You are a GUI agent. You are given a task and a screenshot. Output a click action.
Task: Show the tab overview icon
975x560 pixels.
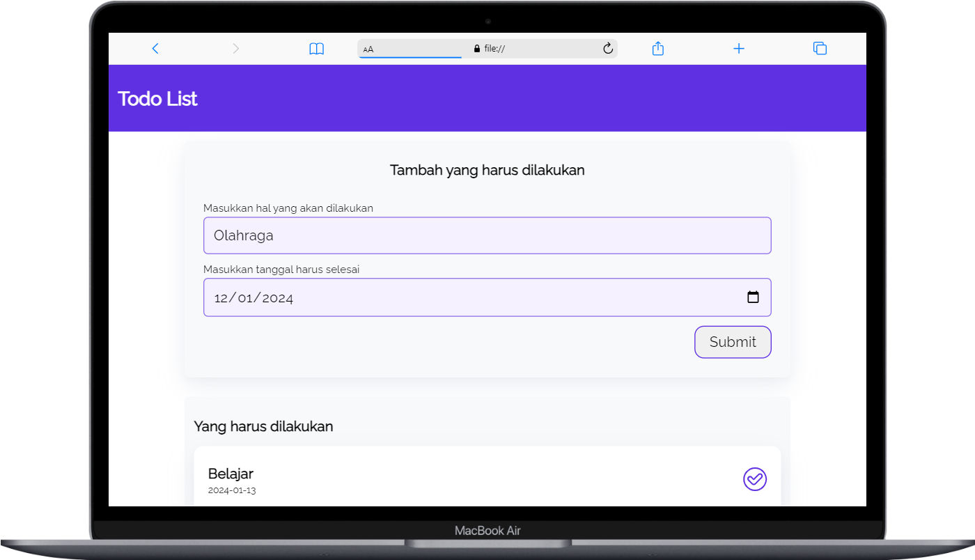click(x=820, y=48)
